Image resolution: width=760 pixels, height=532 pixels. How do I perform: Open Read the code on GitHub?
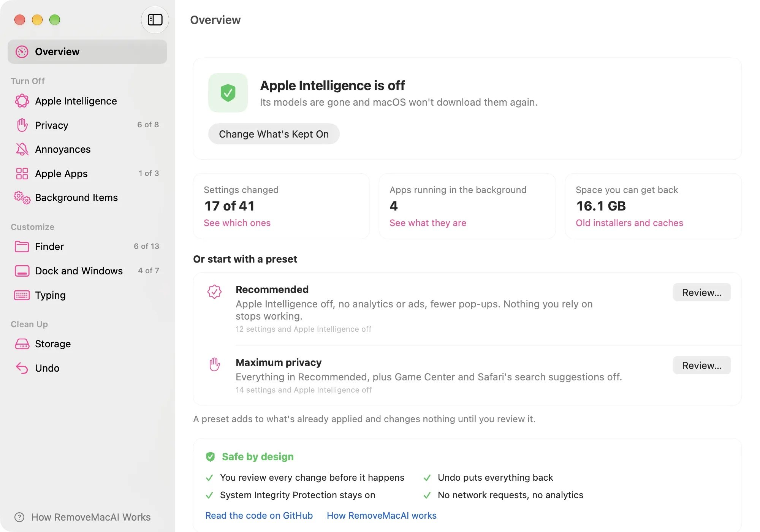pos(259,516)
